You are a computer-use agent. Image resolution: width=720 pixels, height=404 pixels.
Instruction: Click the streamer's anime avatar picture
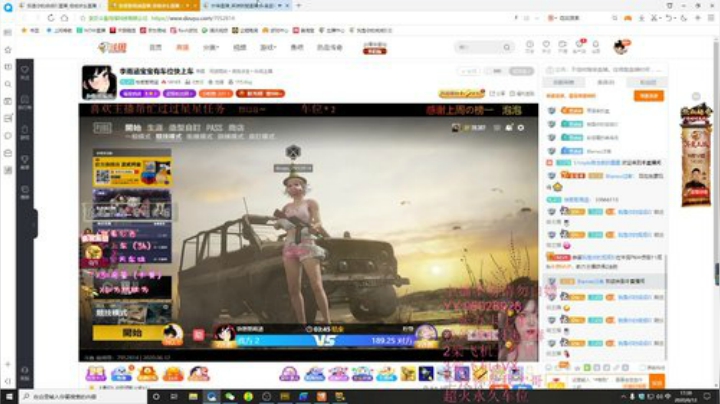[x=99, y=82]
